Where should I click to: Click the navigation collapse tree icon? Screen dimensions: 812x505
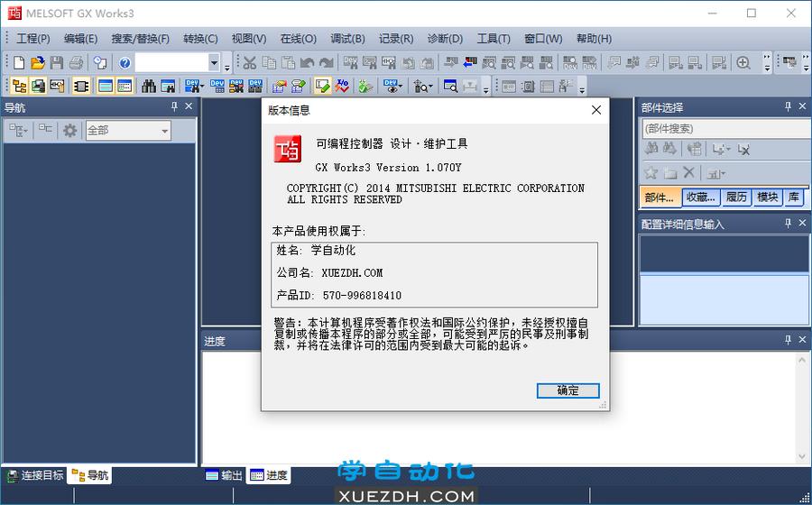(x=46, y=130)
